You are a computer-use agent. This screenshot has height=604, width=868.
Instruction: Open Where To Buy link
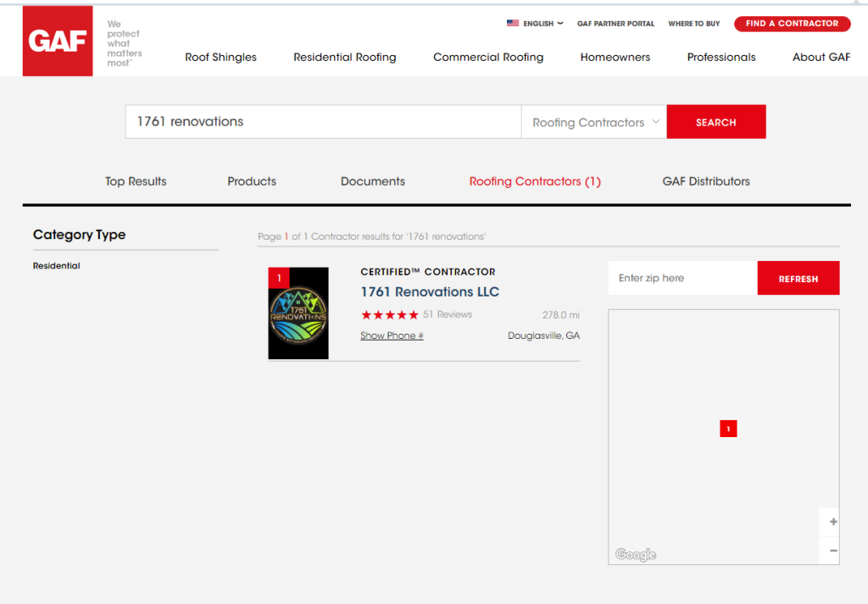click(x=693, y=24)
